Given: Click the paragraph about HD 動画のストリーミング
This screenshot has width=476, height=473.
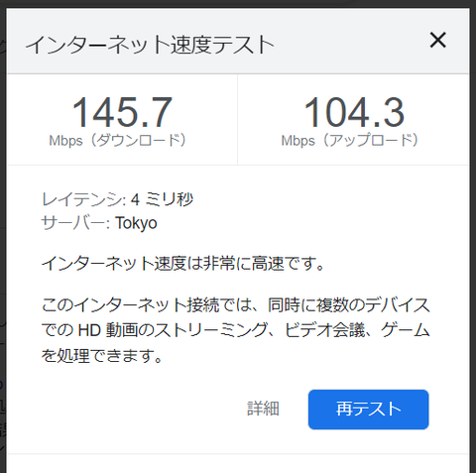Looking at the screenshot, I should (x=235, y=330).
